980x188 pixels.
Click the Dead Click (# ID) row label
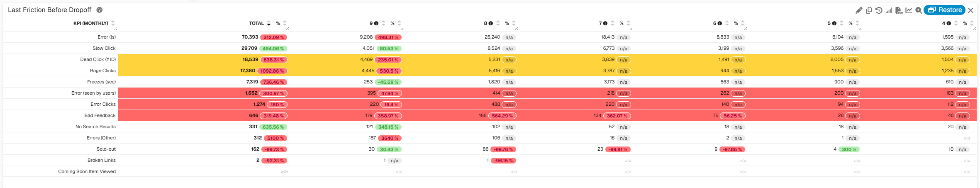(x=98, y=59)
